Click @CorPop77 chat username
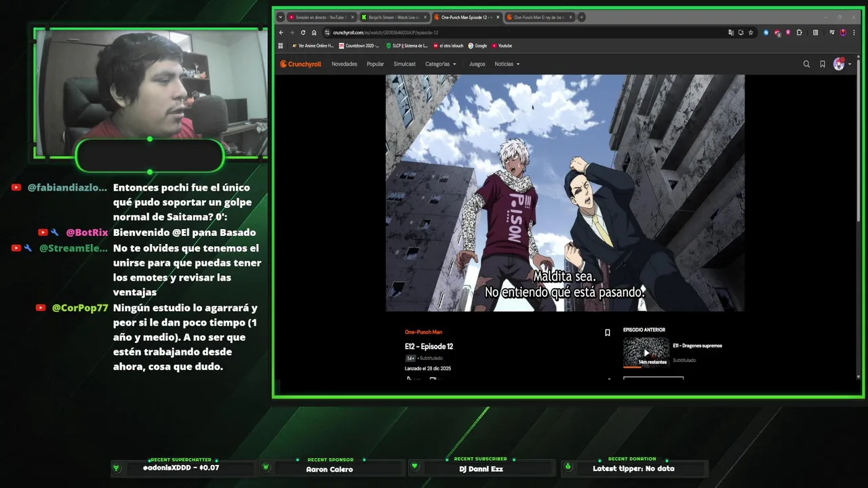 point(80,308)
